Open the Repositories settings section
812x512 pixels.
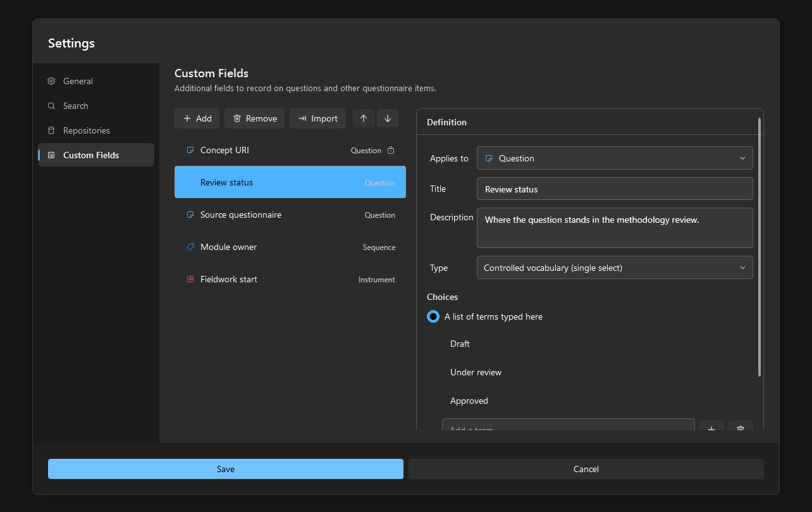tap(96, 130)
